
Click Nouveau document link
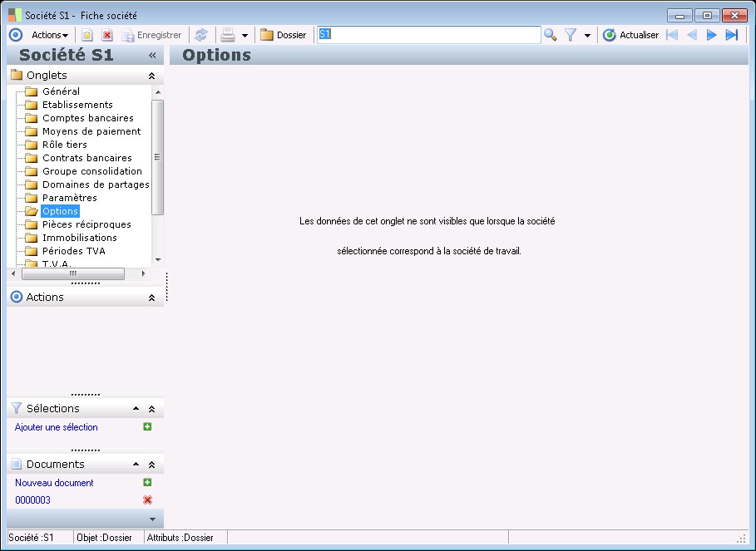click(54, 483)
